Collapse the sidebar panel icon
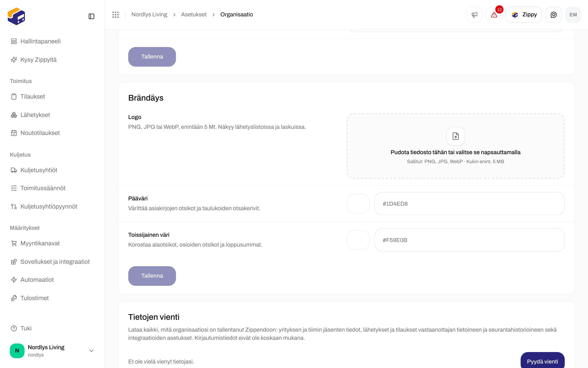 [91, 16]
